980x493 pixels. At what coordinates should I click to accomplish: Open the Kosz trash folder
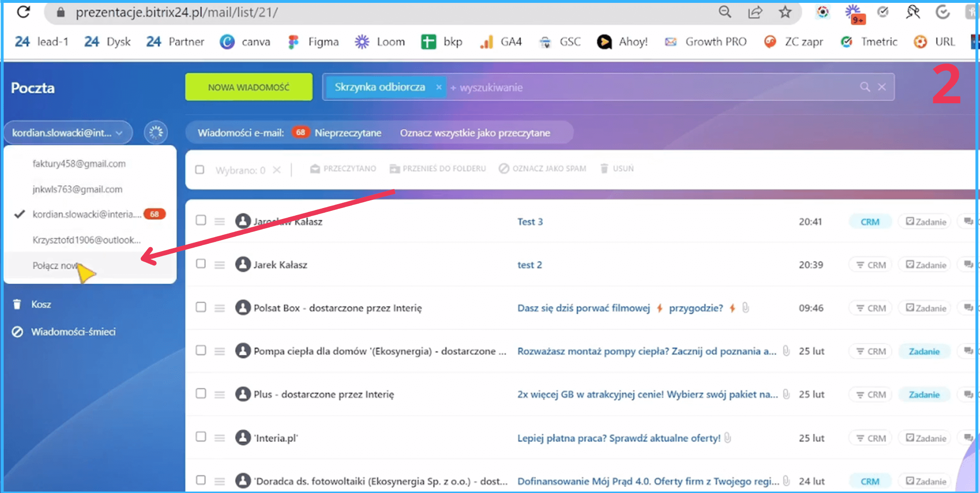(x=41, y=305)
